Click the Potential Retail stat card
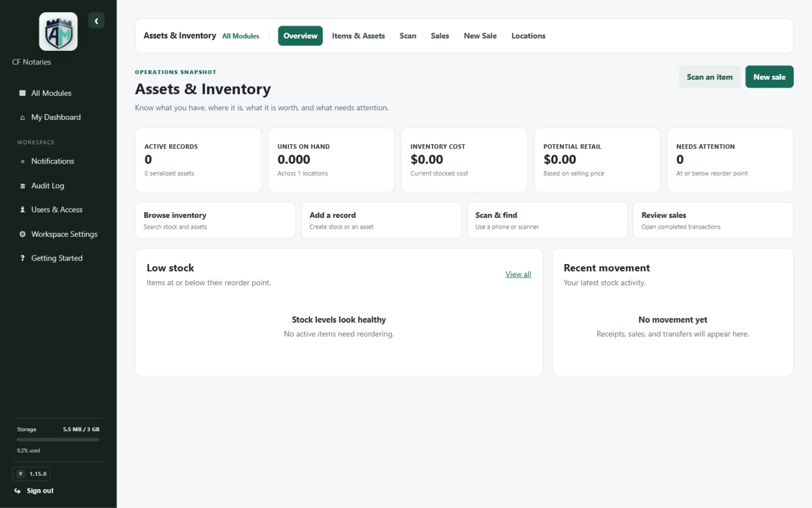The width and height of the screenshot is (812, 508). 597,160
